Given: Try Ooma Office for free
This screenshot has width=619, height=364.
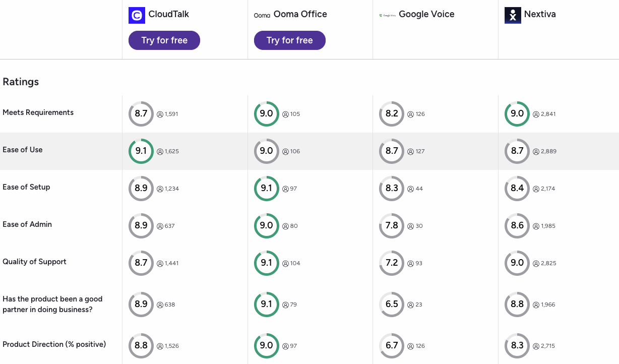Looking at the screenshot, I should coord(290,40).
